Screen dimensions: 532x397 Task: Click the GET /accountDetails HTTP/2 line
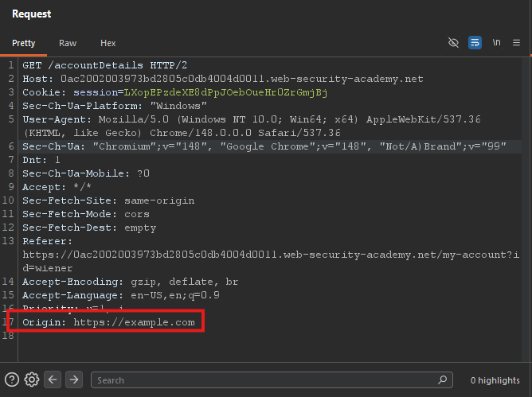[x=105, y=65]
